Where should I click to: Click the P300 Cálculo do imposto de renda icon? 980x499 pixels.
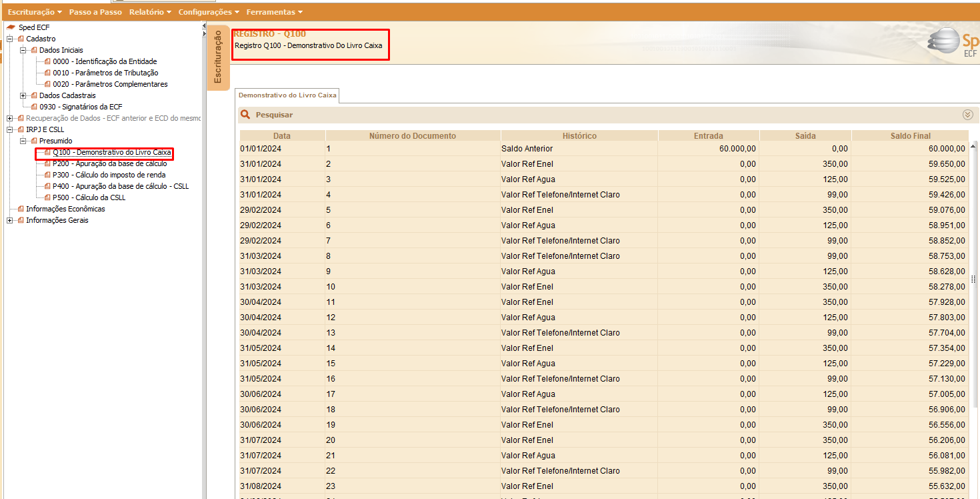pyautogui.click(x=47, y=175)
